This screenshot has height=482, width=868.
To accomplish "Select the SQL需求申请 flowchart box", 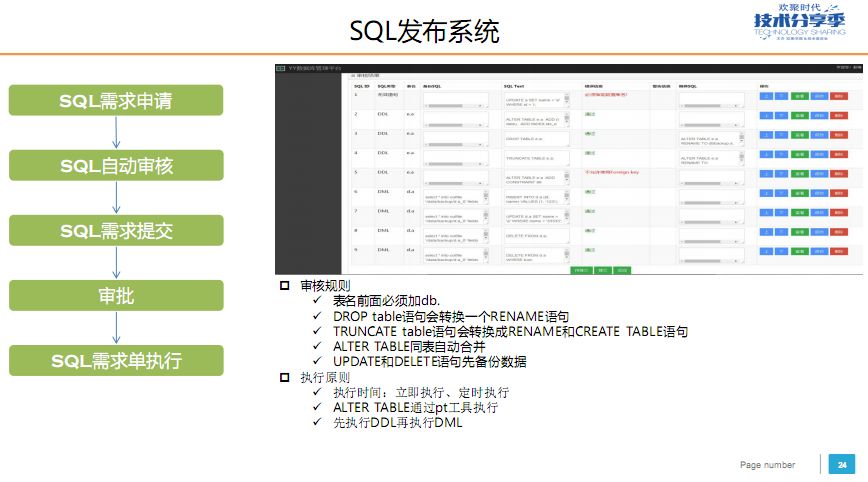I will (116, 100).
